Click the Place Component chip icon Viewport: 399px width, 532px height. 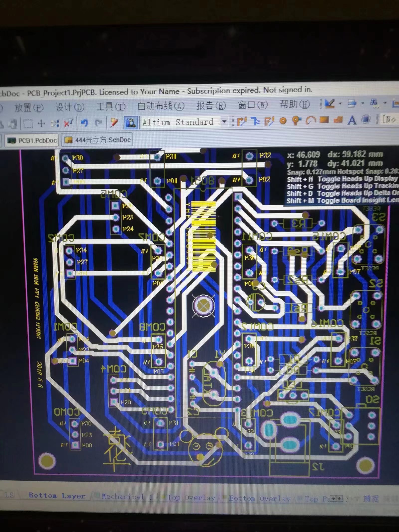tap(366, 120)
